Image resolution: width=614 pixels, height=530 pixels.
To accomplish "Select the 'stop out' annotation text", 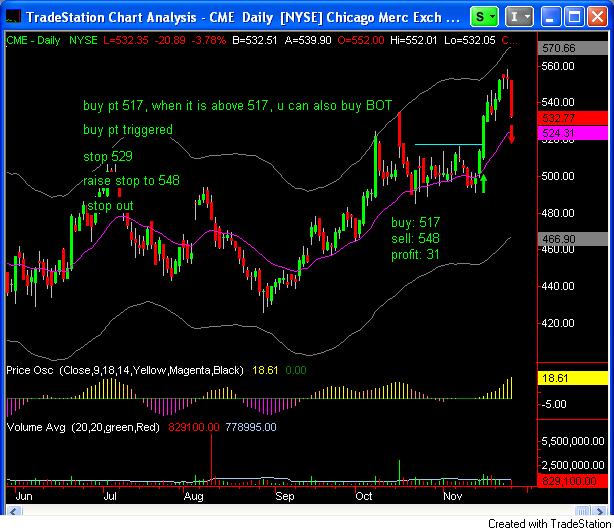I will [x=110, y=206].
